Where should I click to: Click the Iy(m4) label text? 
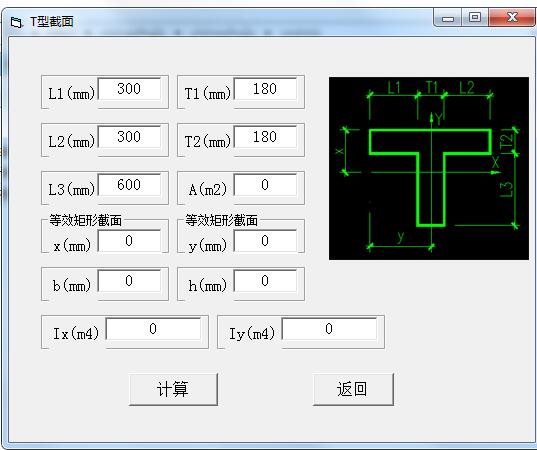(252, 333)
